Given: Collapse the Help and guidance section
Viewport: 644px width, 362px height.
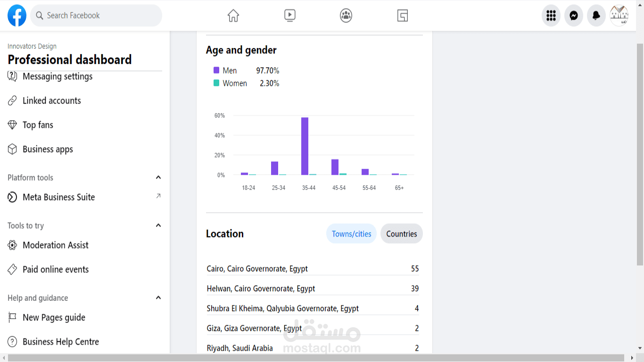Looking at the screenshot, I should click(x=158, y=298).
